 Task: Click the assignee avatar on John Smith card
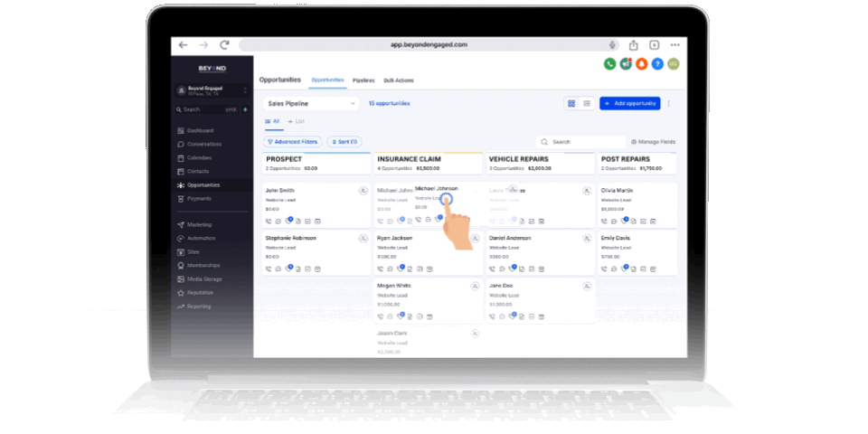[x=363, y=191]
